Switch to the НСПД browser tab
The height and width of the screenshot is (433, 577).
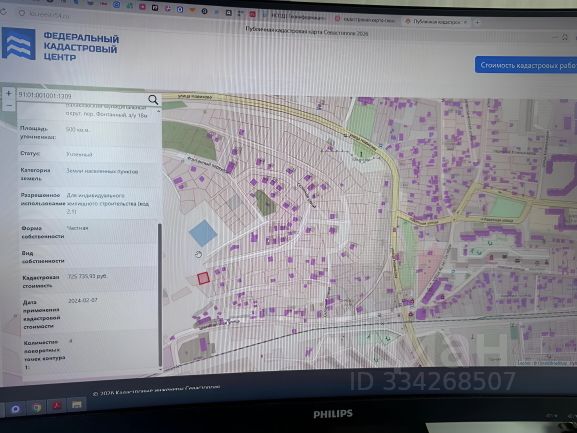point(294,16)
